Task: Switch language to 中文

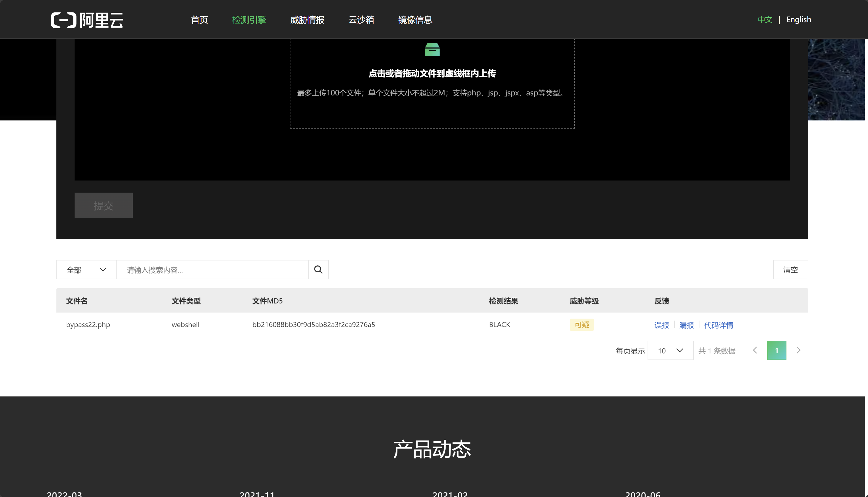Action: click(765, 19)
